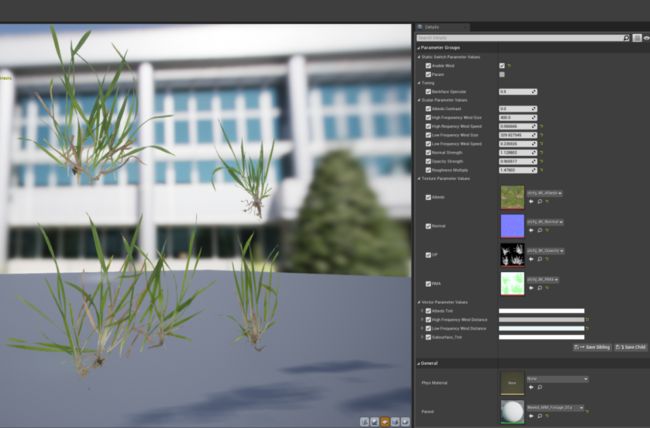Use selected mesh as preview shape
Screen dimensions: 650x428
pyautogui.click(x=405, y=422)
